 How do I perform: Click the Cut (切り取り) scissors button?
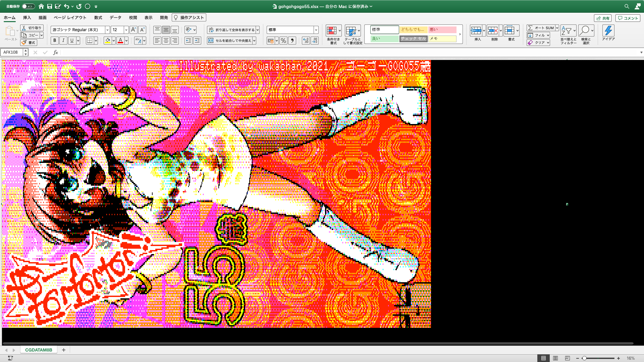coord(32,28)
